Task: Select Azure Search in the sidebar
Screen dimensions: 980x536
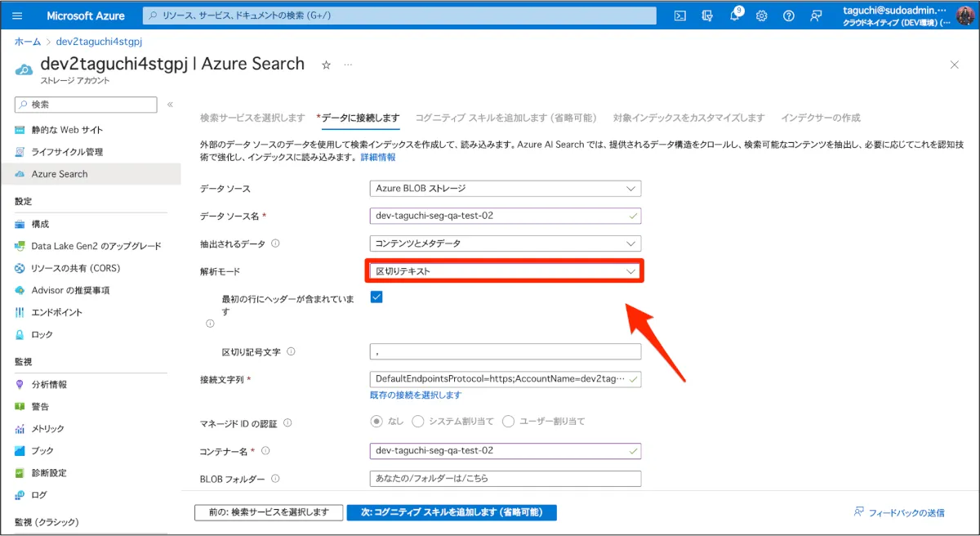Action: pyautogui.click(x=90, y=174)
